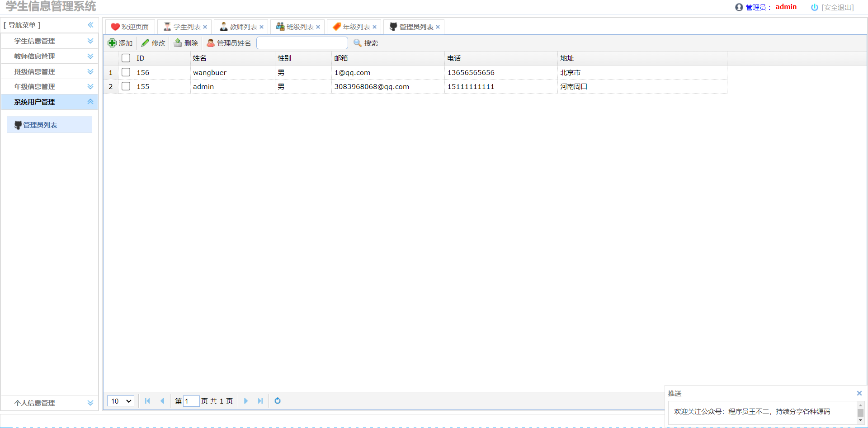868x428 pixels.
Task: Click the admin person icon in header
Action: point(739,7)
